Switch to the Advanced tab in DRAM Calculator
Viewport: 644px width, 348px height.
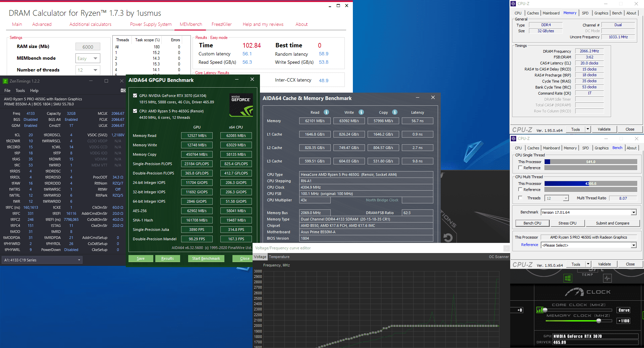point(42,24)
